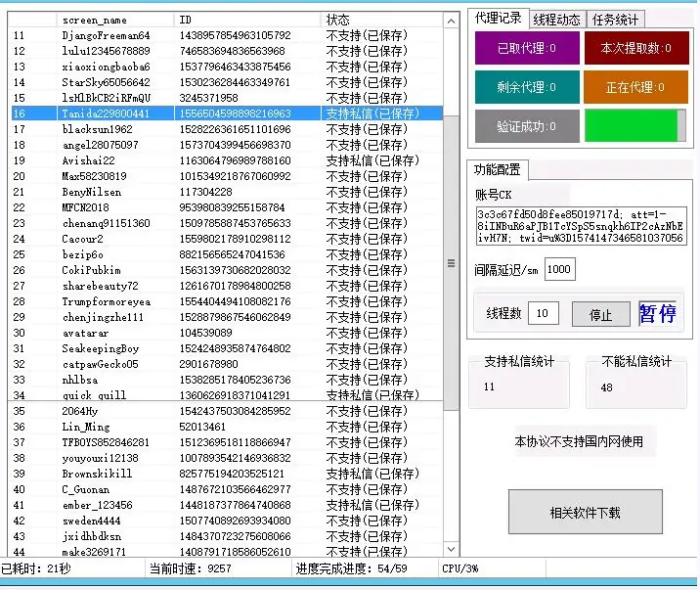Select the 任务统计 tab

(616, 20)
